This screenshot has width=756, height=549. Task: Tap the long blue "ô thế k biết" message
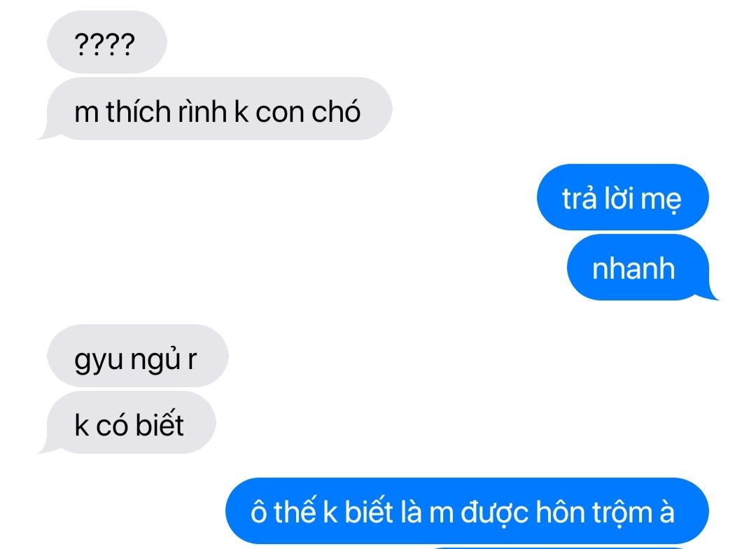467,510
